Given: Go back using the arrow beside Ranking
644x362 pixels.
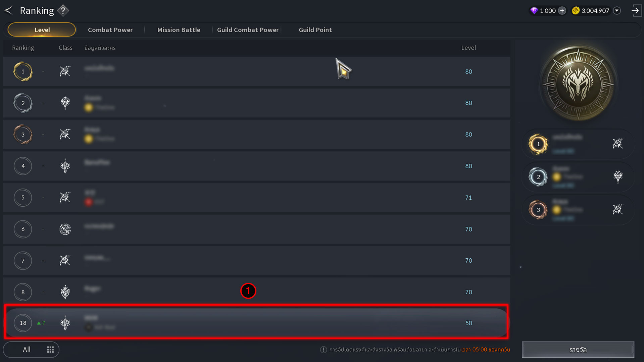Looking at the screenshot, I should click(x=8, y=10).
